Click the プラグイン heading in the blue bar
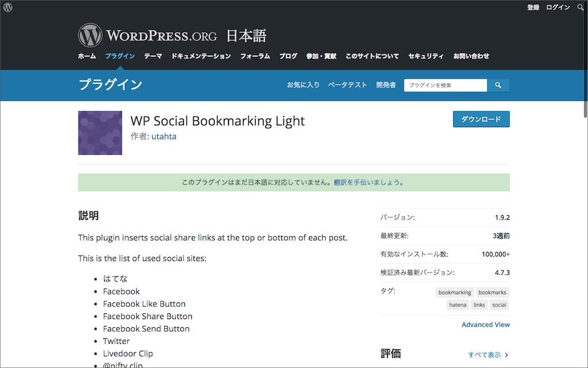 (x=110, y=84)
